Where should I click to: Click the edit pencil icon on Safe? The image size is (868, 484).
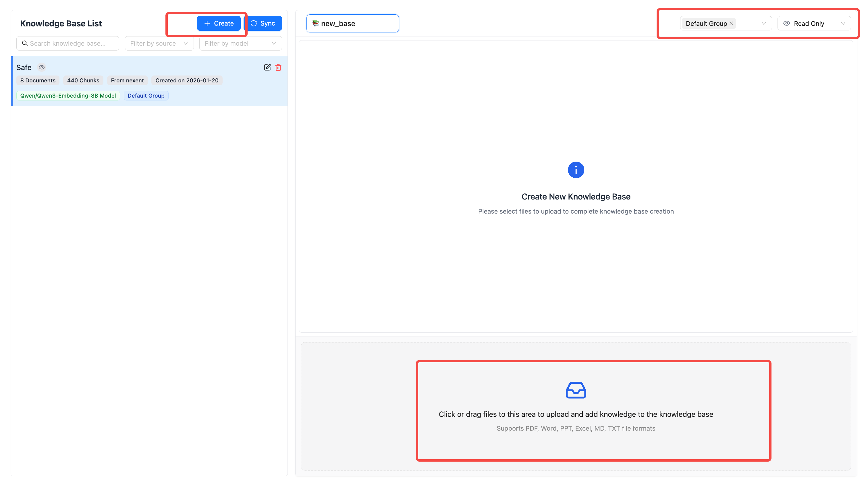pos(267,67)
